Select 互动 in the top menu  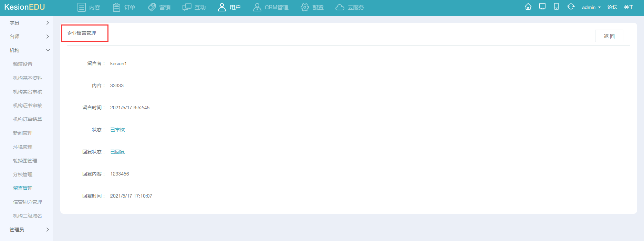point(194,7)
